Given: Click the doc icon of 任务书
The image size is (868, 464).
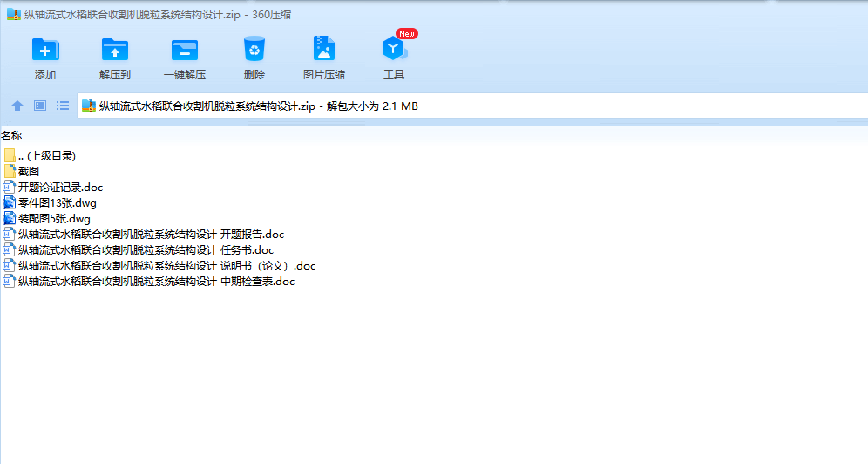Looking at the screenshot, I should (x=10, y=250).
